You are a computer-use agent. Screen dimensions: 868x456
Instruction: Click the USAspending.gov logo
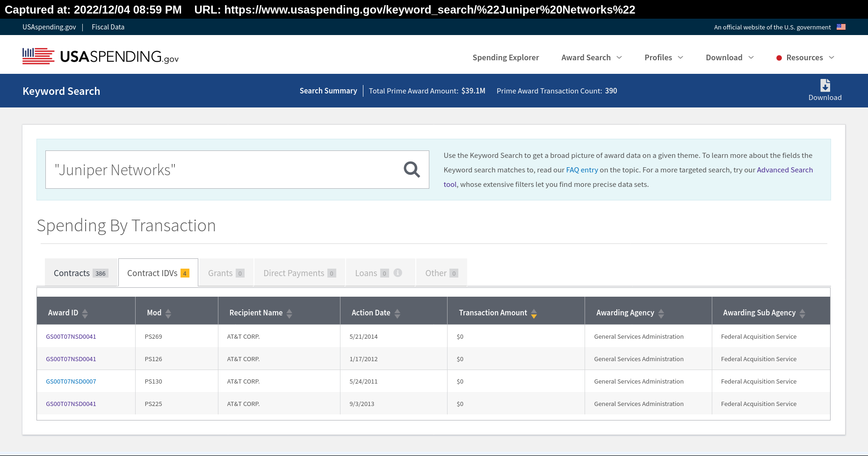(x=101, y=57)
